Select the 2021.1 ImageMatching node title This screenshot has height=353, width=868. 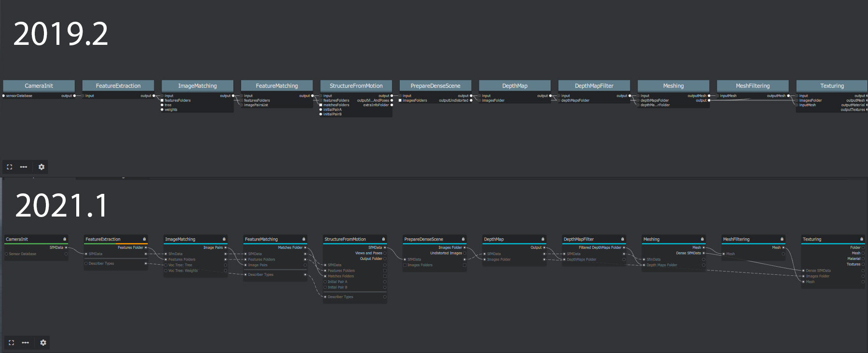pos(181,239)
